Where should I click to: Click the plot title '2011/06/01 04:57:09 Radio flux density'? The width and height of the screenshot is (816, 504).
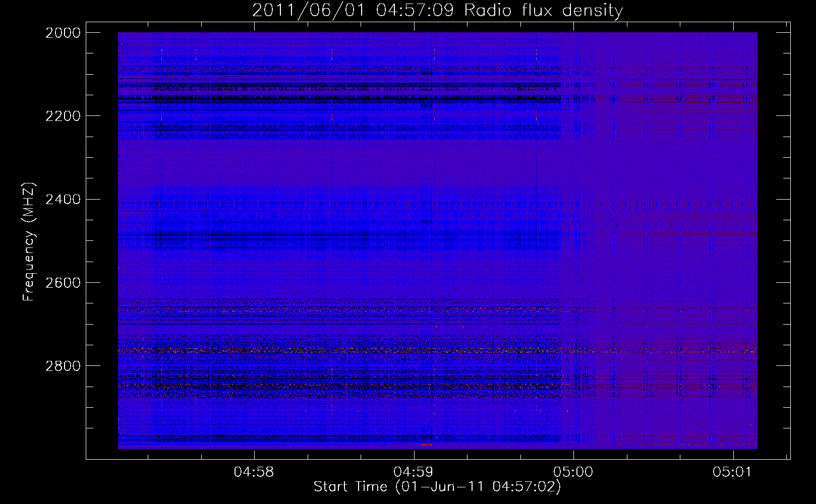(437, 11)
